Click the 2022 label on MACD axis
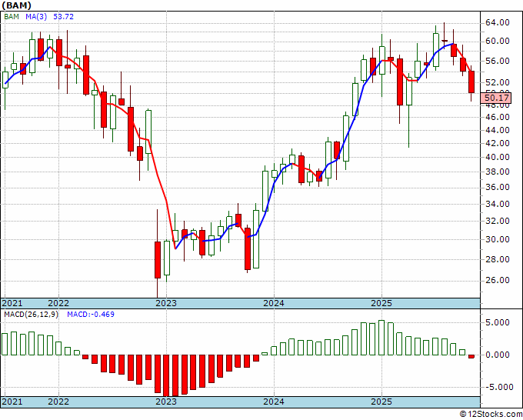The height and width of the screenshot is (420, 523). pos(58,402)
